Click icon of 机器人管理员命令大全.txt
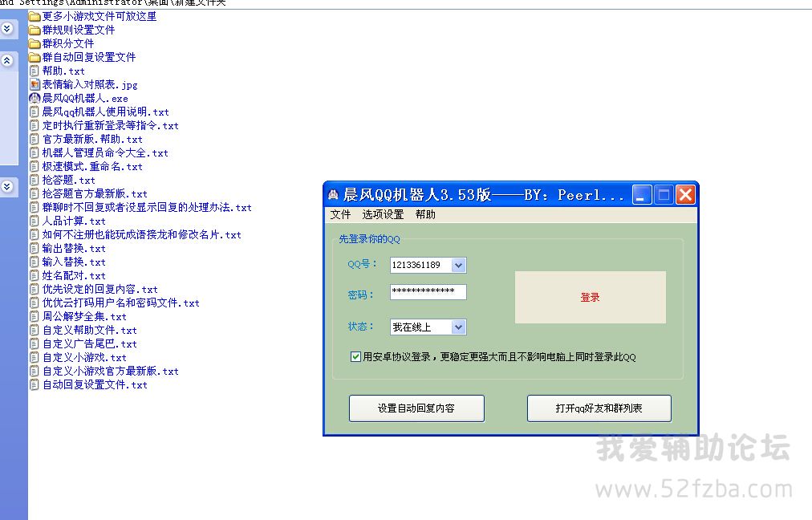This screenshot has height=520, width=812. click(x=35, y=152)
